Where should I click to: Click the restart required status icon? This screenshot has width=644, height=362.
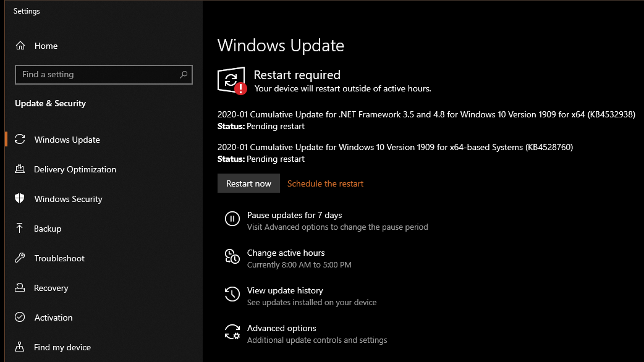pyautogui.click(x=232, y=80)
